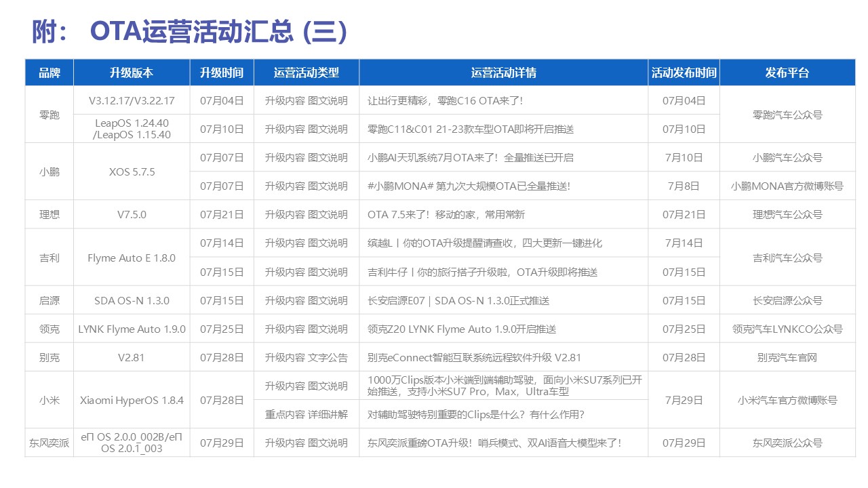Select the 升级版本 column header

tap(132, 73)
